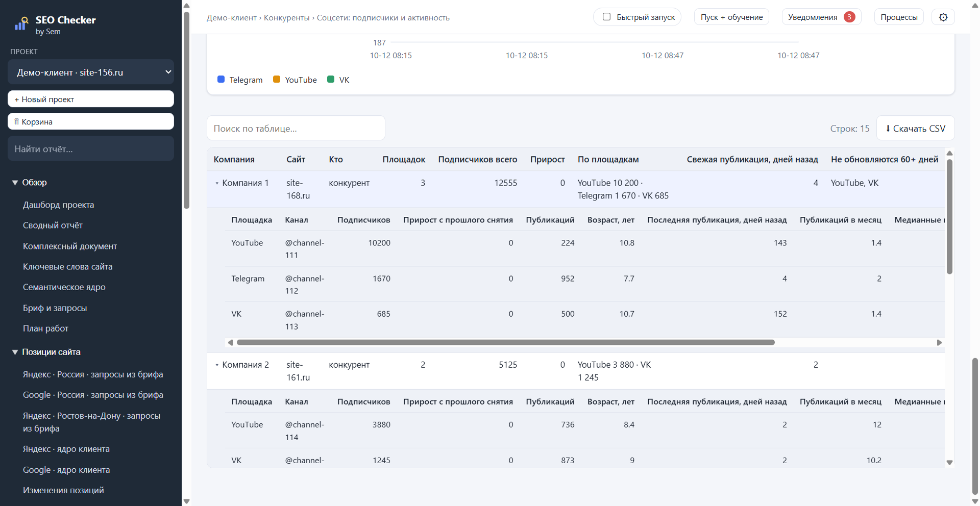Click the Найти отчёт sidebar search field
Screen dimensions: 980x506
91,149
